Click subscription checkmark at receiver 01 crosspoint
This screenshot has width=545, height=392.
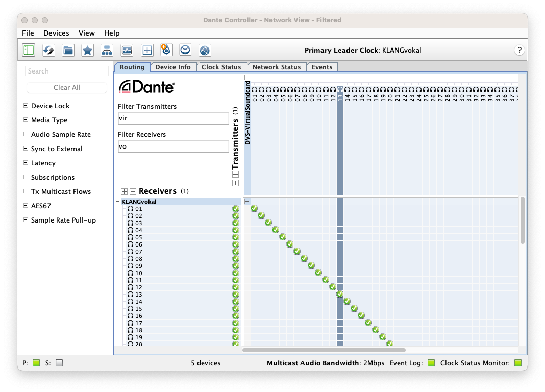(254, 208)
